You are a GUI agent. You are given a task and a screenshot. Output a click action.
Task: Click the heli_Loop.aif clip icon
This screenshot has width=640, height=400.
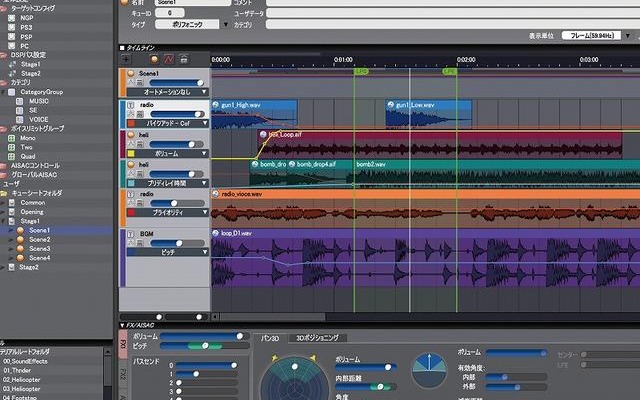pos(263,134)
